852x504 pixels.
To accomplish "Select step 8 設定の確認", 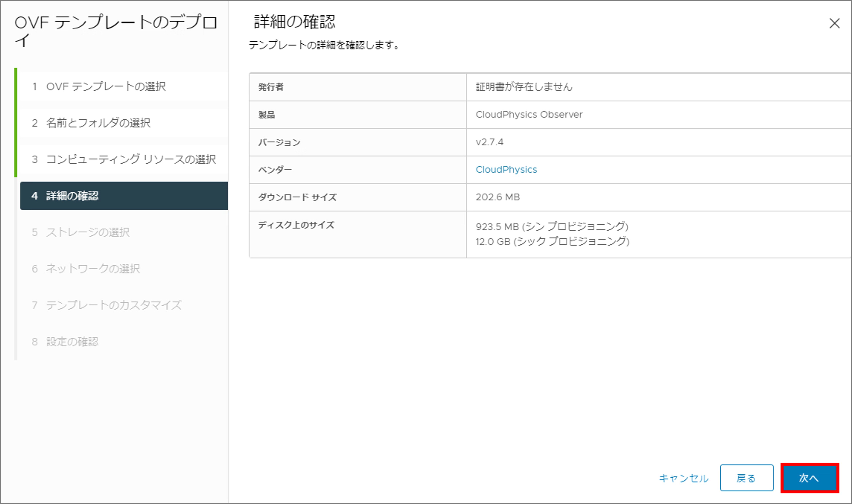I will coord(72,341).
